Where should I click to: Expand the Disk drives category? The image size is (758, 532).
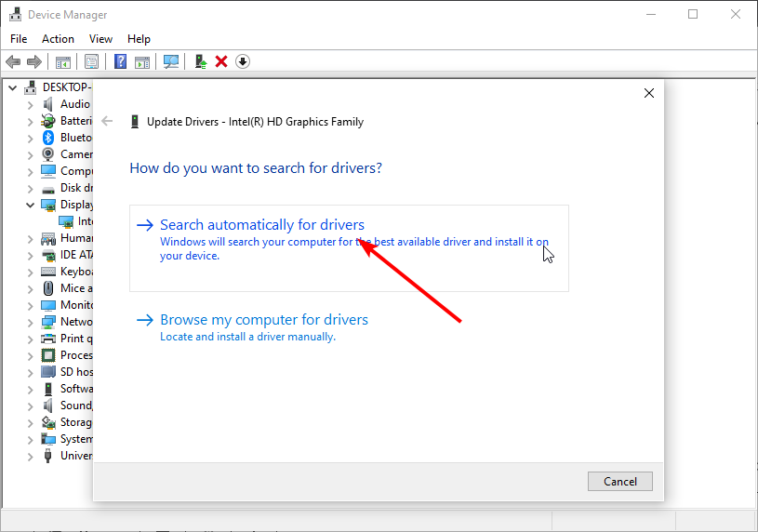tap(30, 189)
